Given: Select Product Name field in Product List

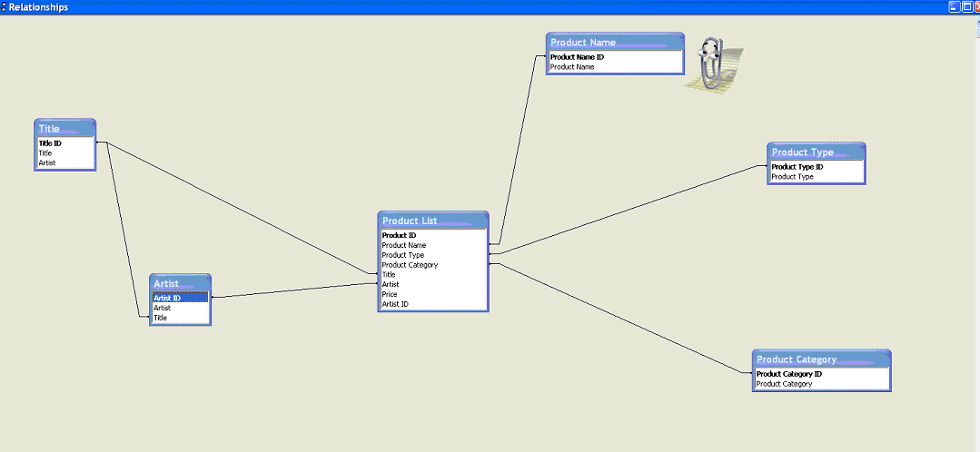Looking at the screenshot, I should pos(433,245).
